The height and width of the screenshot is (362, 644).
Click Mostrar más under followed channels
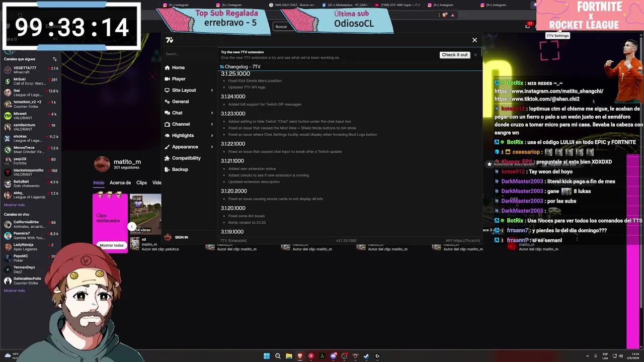(x=14, y=205)
